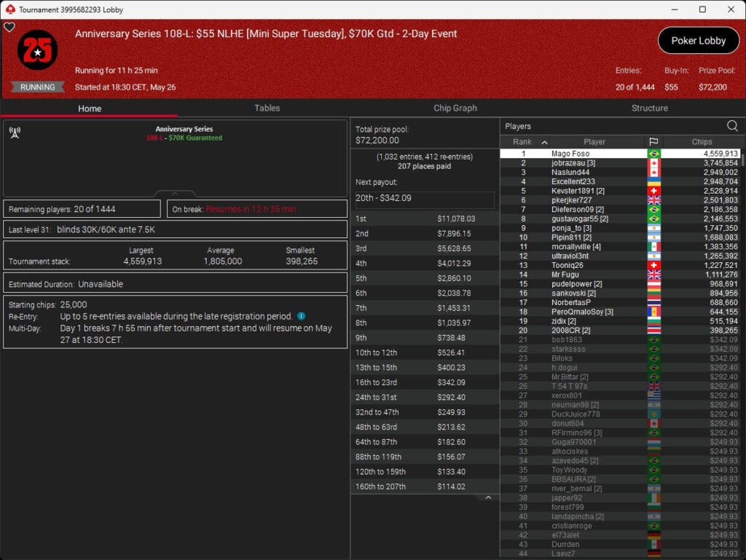Screen dimensions: 746x560
Task: Select eliminated player RFirmino96 [3]
Action: 621,433
